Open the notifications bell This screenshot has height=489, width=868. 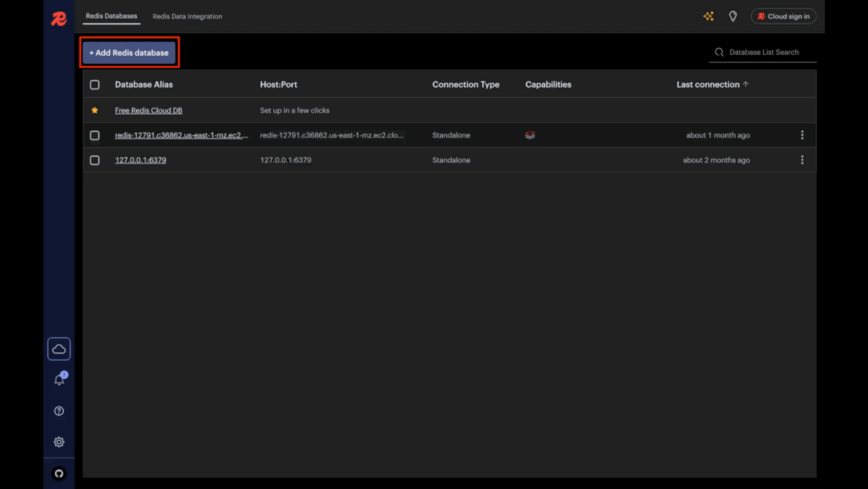[59, 380]
